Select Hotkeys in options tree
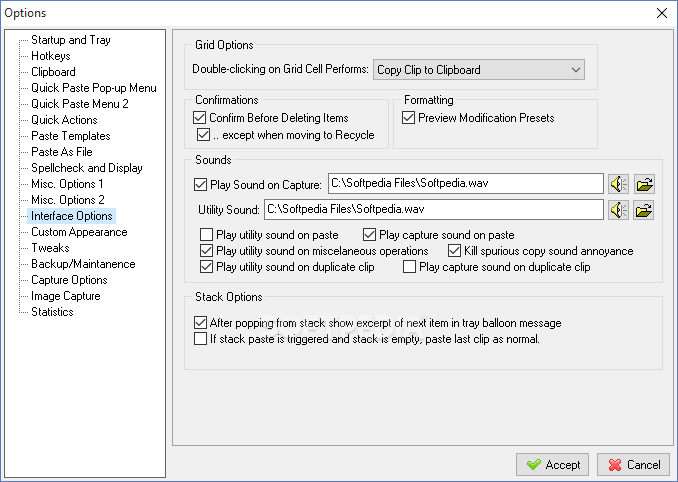 (51, 56)
